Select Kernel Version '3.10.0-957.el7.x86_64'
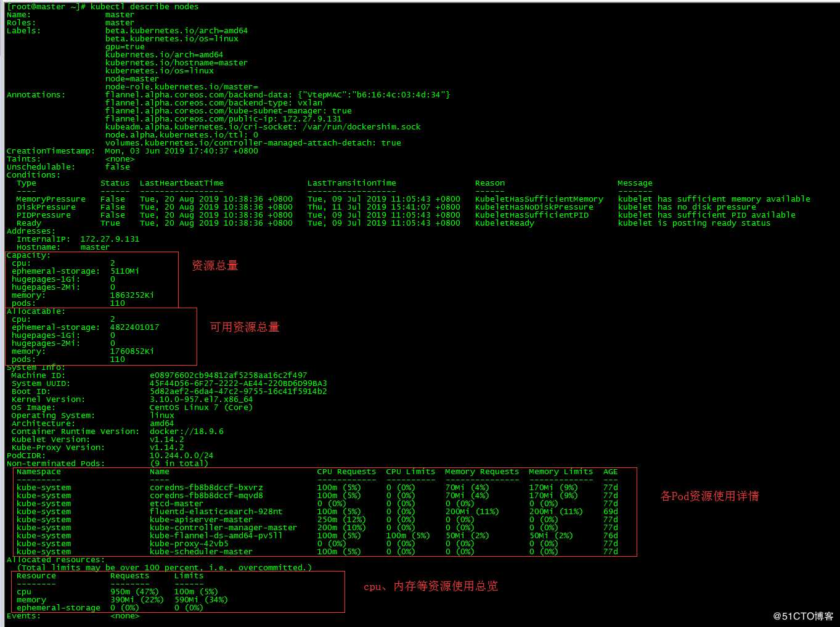Viewport: 840px width, 627px height. click(201, 400)
